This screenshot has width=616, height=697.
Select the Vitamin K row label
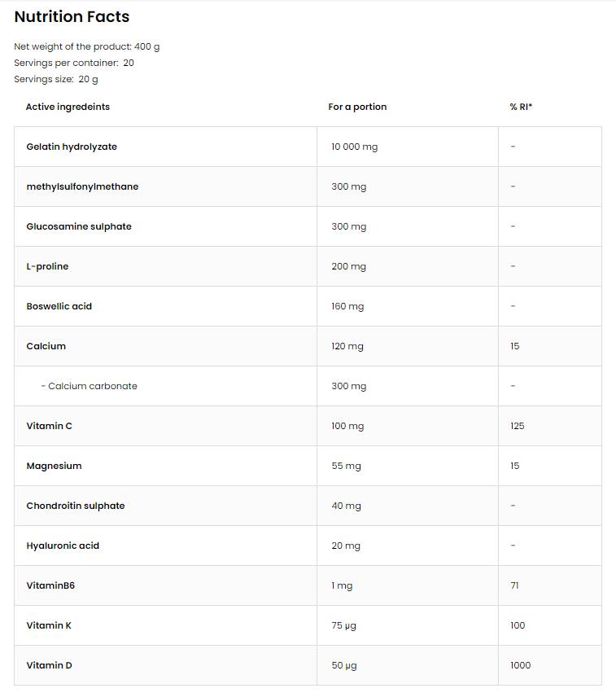tap(49, 625)
